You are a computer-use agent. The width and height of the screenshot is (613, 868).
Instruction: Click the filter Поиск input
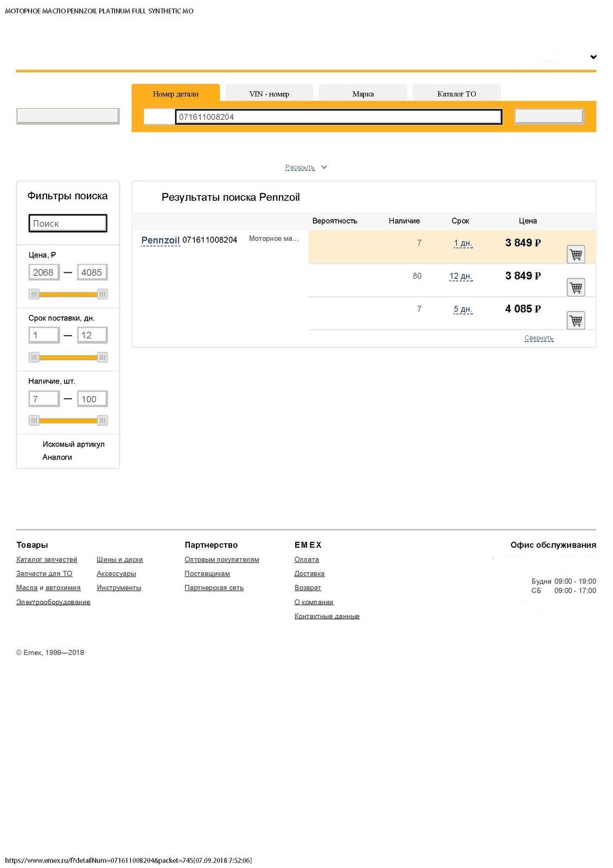click(68, 224)
